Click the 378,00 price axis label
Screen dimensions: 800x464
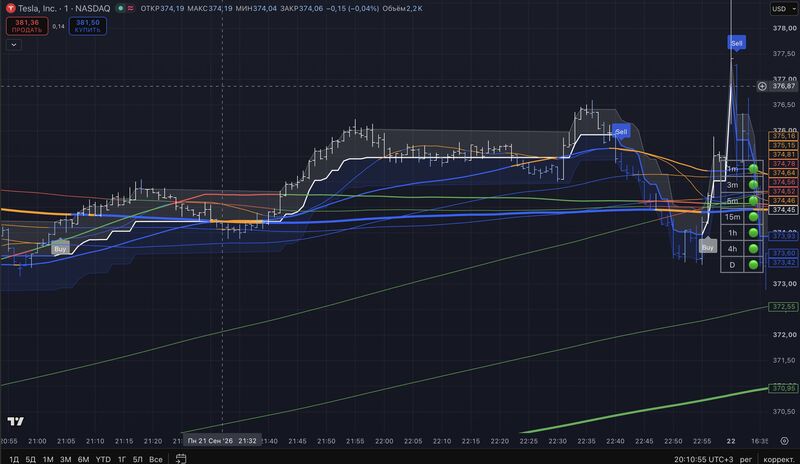tap(784, 28)
